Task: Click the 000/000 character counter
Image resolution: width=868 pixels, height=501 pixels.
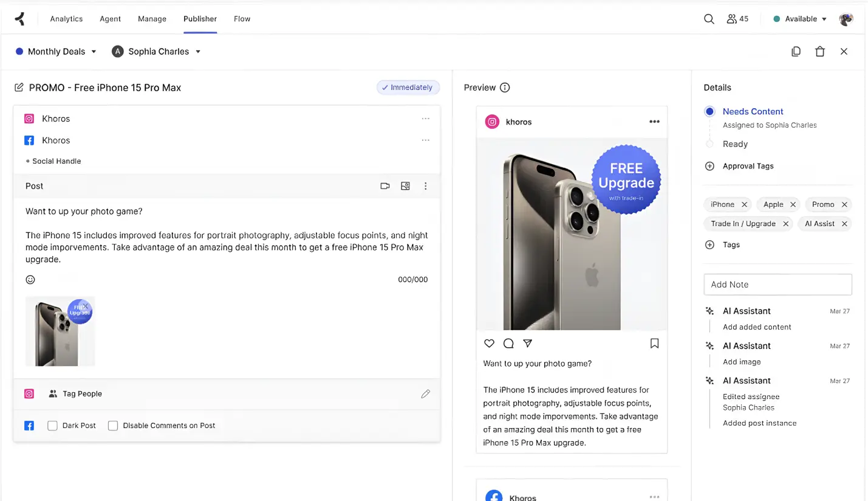Action: click(412, 280)
